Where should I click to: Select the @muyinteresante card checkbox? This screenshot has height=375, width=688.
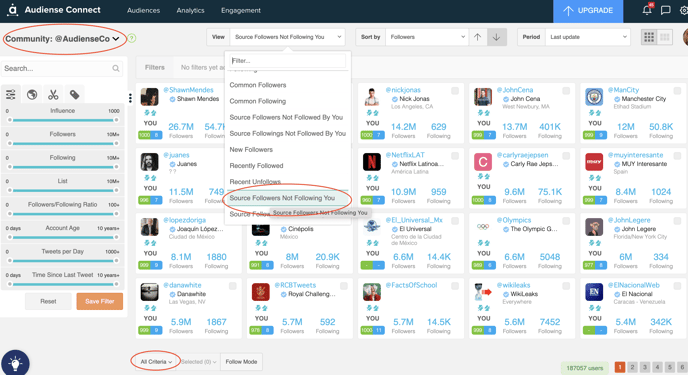click(x=677, y=156)
